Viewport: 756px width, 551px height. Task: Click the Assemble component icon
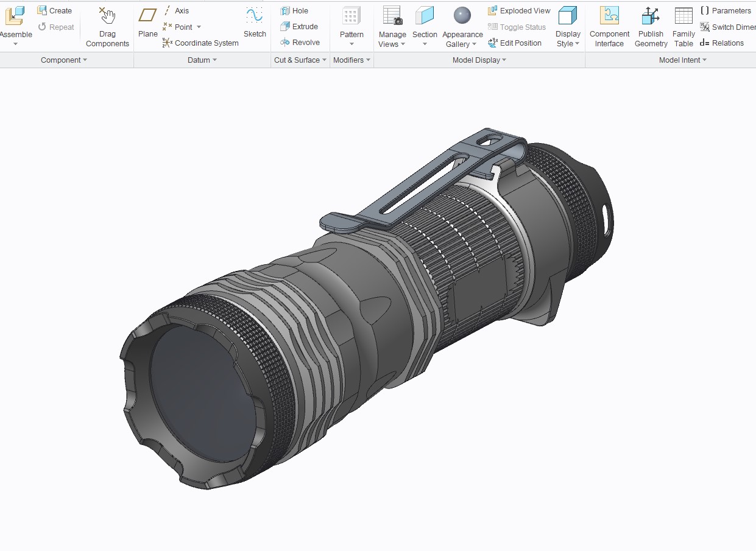click(x=15, y=16)
